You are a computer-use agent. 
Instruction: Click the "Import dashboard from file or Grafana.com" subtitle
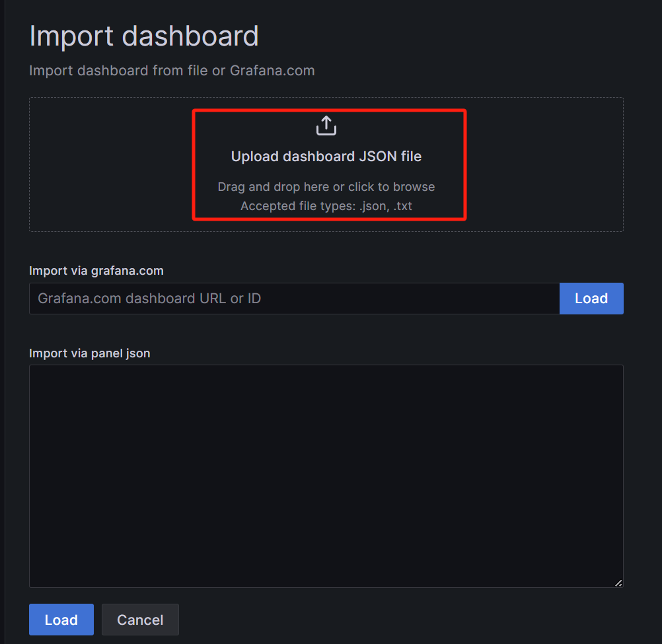[x=172, y=70]
